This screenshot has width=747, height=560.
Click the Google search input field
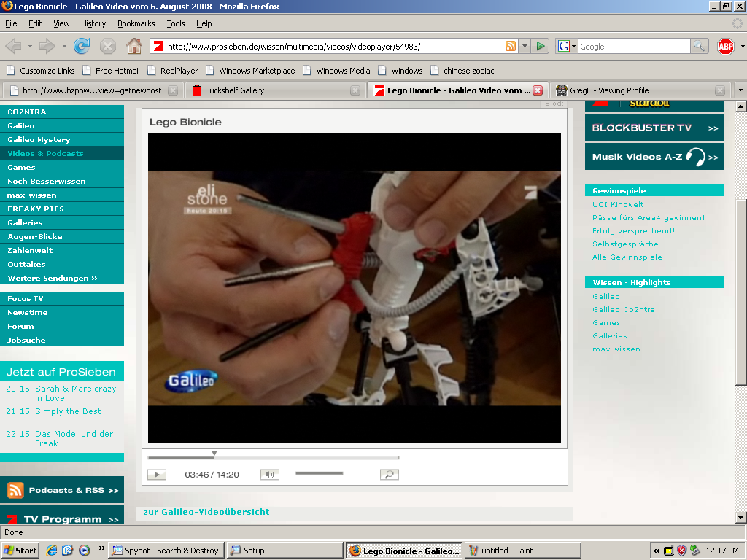(x=634, y=46)
